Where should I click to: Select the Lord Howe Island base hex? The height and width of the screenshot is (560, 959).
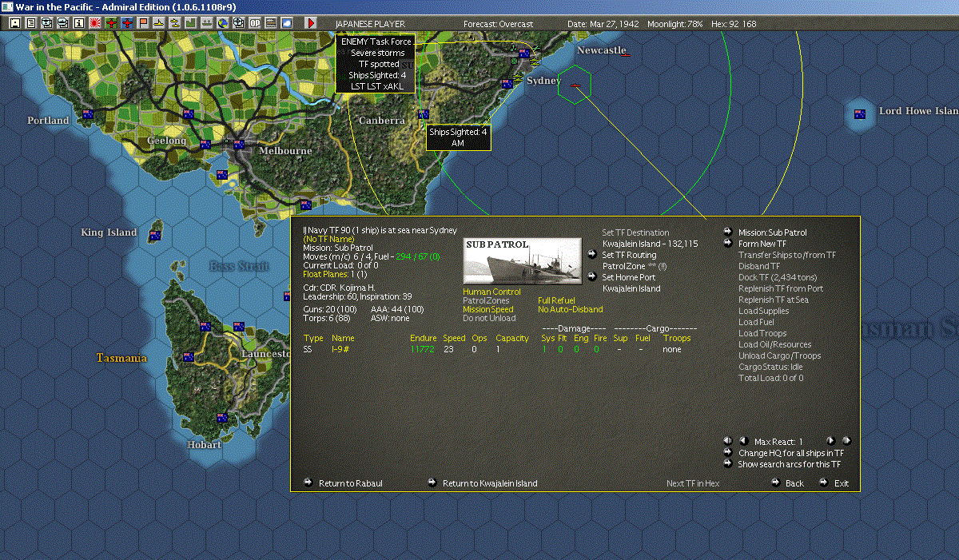click(x=860, y=113)
